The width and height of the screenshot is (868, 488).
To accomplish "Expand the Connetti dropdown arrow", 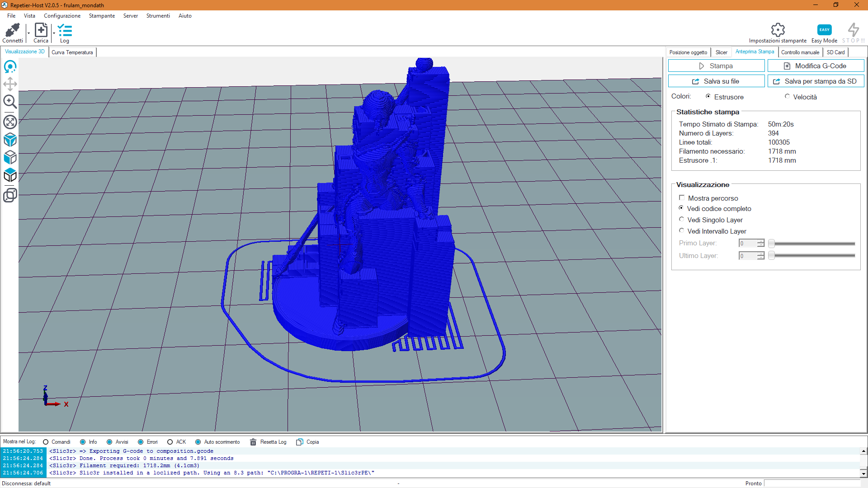I will tap(28, 33).
